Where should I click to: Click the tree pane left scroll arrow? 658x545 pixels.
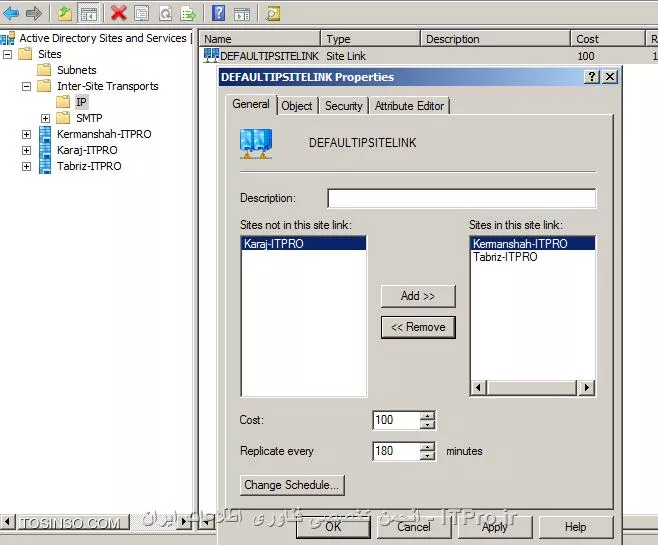(7, 522)
